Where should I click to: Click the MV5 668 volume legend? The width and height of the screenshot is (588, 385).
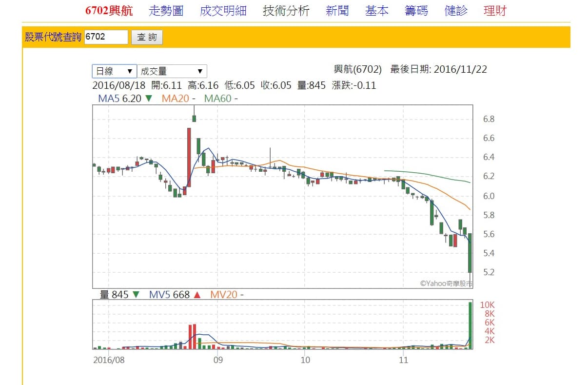pyautogui.click(x=175, y=295)
